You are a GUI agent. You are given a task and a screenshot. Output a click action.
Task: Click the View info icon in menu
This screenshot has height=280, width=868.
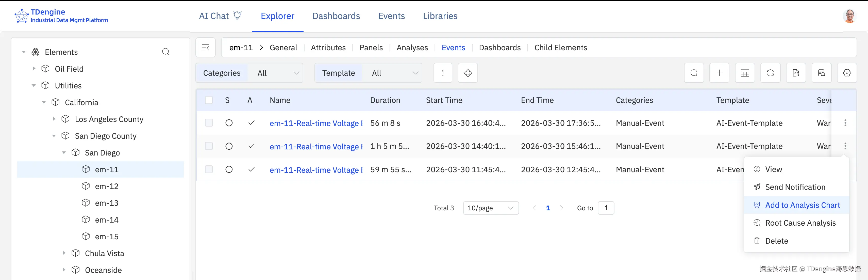pos(757,169)
